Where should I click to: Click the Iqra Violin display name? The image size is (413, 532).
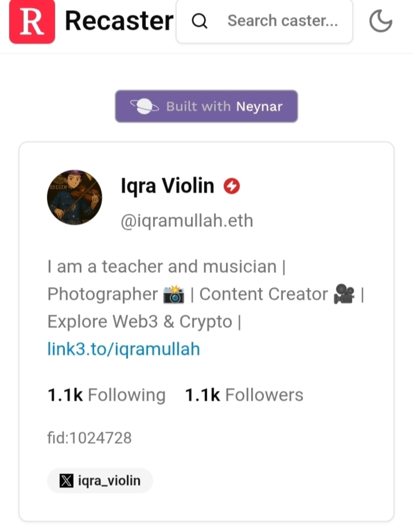(x=167, y=186)
